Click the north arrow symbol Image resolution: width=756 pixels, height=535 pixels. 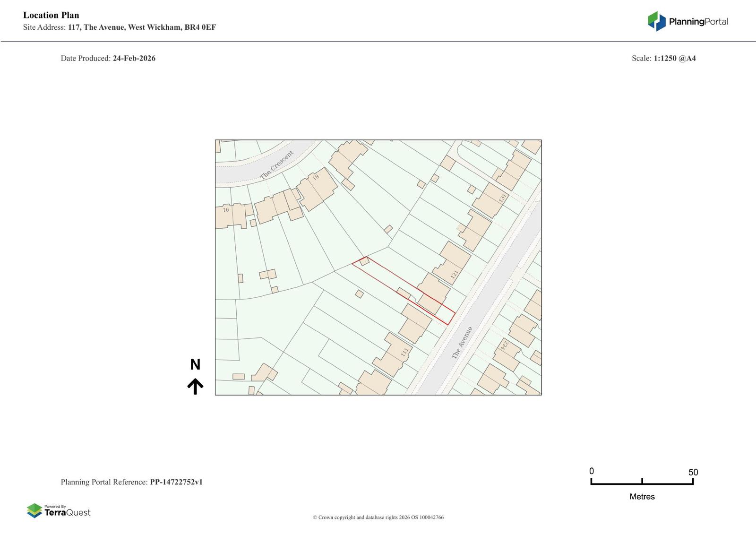pyautogui.click(x=195, y=386)
